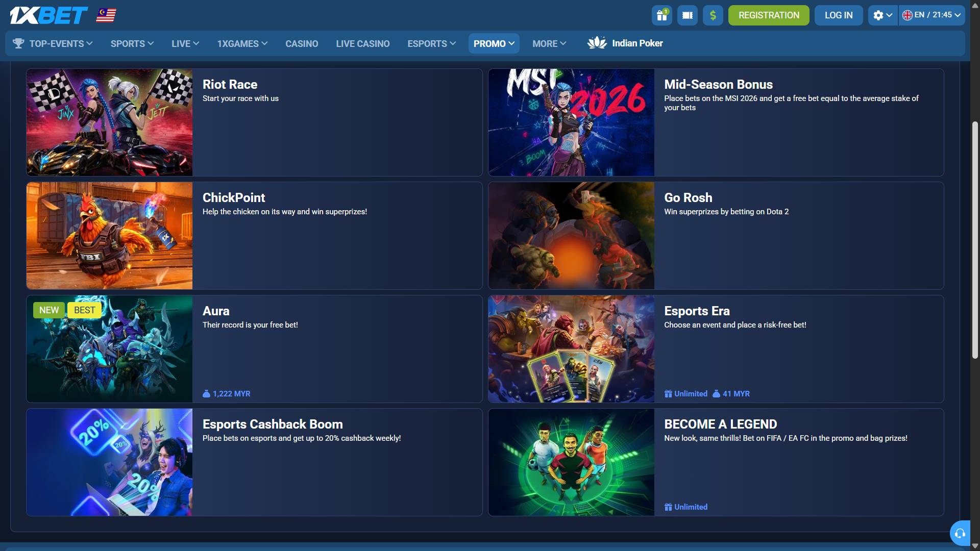Open the Go Rosh promo title
The height and width of the screenshot is (551, 980).
(x=688, y=198)
